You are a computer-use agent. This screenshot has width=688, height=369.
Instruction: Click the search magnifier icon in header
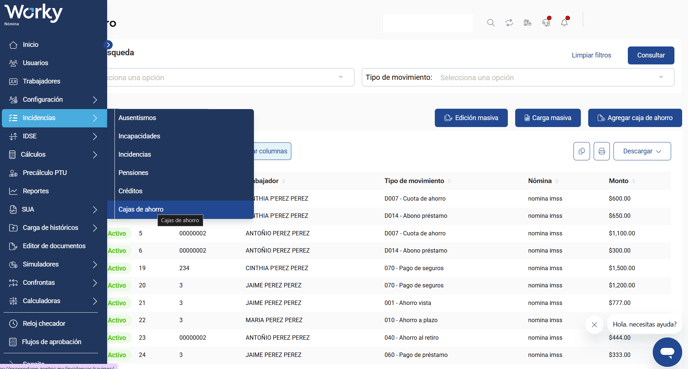[491, 23]
